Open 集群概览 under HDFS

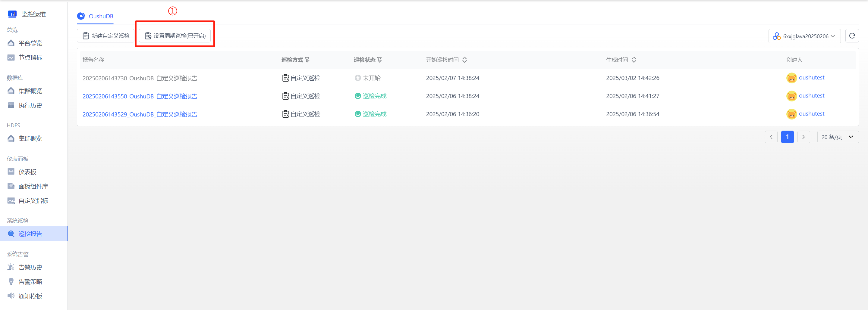(x=30, y=138)
